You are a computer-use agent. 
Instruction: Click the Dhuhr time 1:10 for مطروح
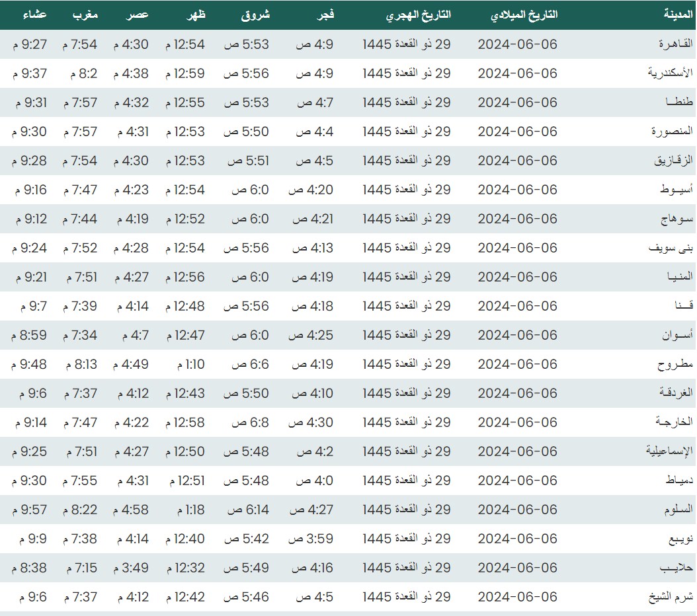click(x=191, y=364)
